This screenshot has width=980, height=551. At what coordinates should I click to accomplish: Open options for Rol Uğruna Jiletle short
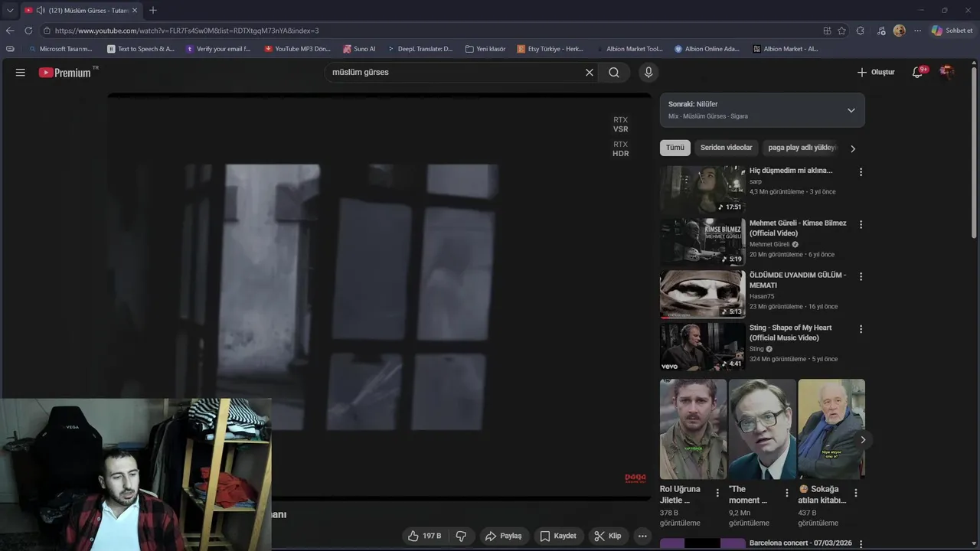click(x=717, y=493)
